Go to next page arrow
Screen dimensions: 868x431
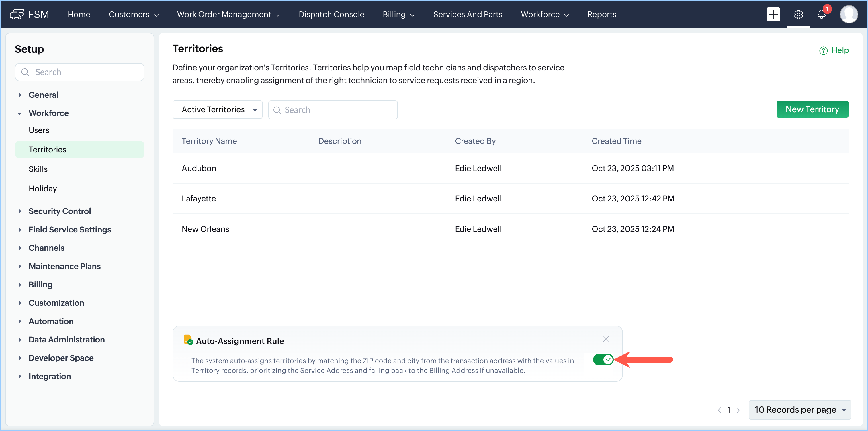click(738, 410)
